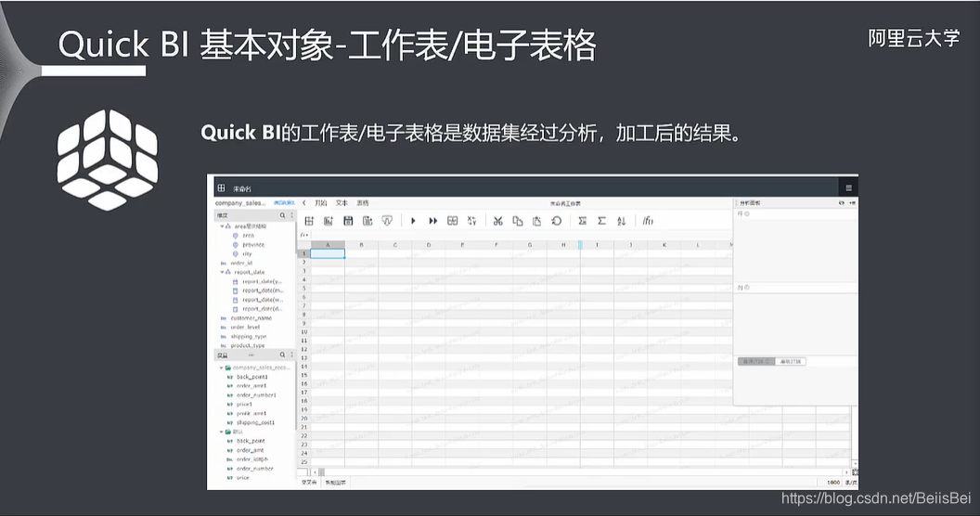Click the merge cells toolbar icon

453,221
